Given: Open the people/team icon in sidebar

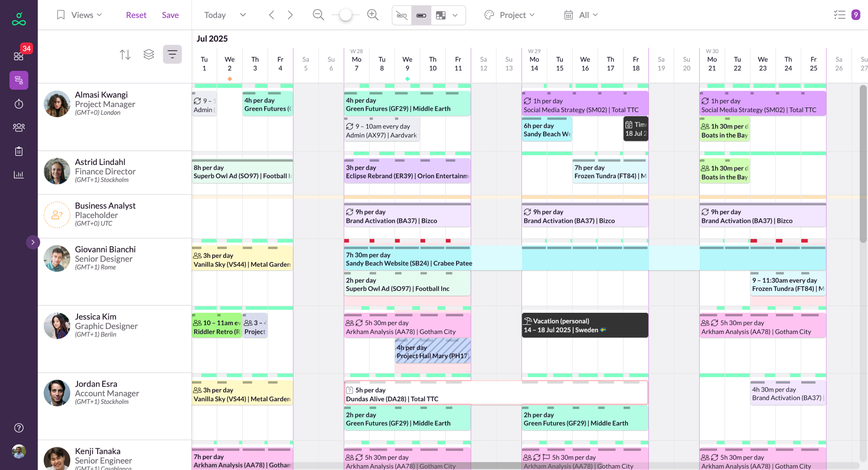Looking at the screenshot, I should point(19,127).
